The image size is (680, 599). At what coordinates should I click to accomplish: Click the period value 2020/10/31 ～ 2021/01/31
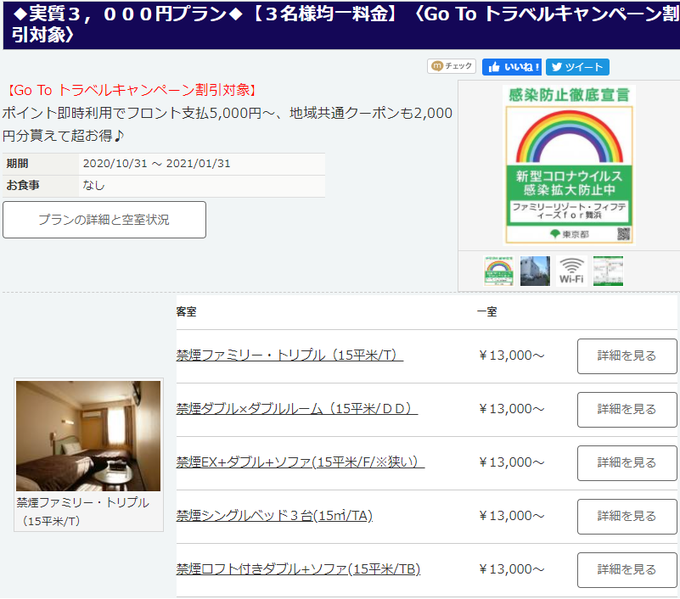(x=157, y=164)
